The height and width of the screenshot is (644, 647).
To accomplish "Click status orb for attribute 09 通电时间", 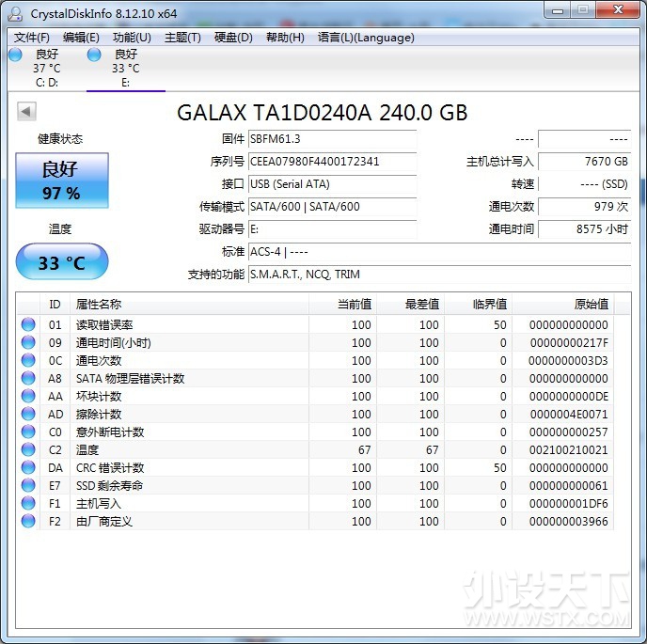I will pyautogui.click(x=28, y=342).
